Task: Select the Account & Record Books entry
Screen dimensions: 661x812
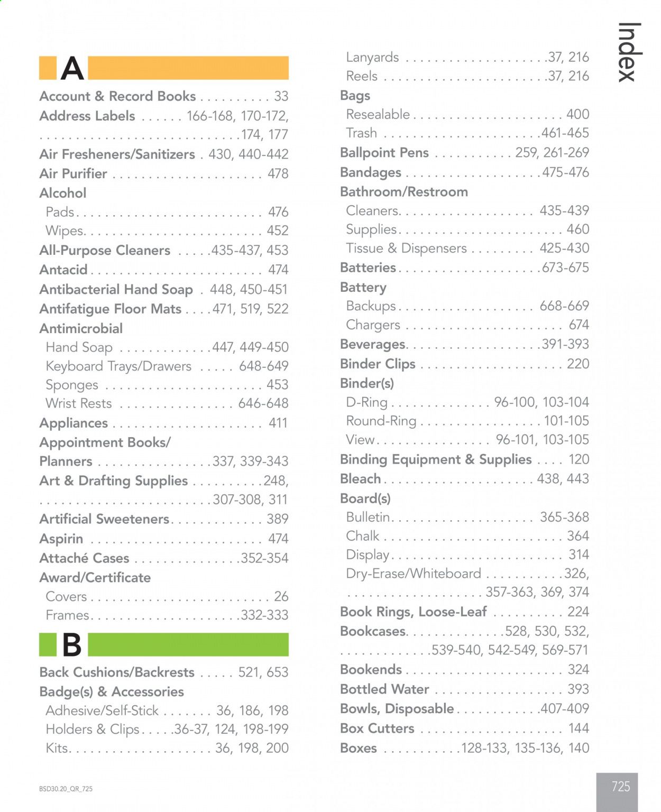Action: 164,96
